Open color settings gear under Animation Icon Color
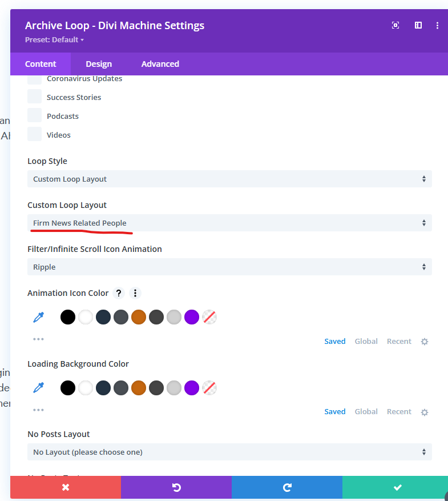Screen dimensions: 448x501 (425, 342)
